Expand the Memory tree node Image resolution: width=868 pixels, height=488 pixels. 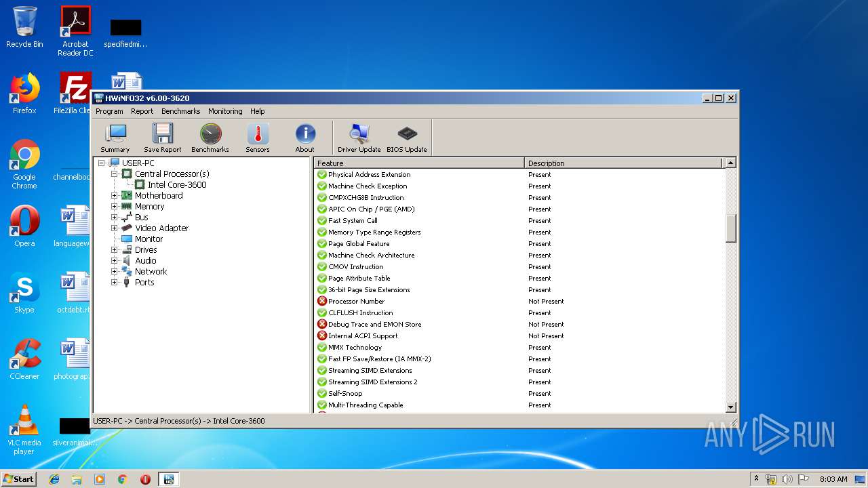[x=115, y=207]
